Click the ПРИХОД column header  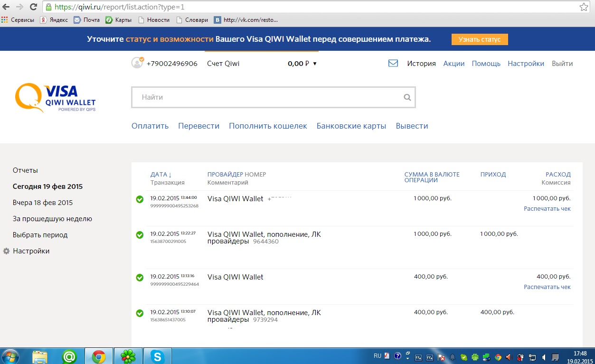pyautogui.click(x=493, y=174)
